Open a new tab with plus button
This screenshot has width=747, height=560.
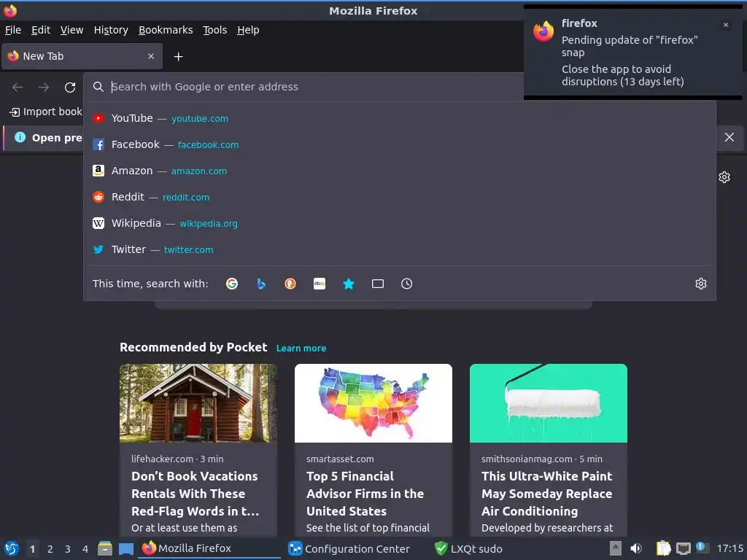[178, 57]
